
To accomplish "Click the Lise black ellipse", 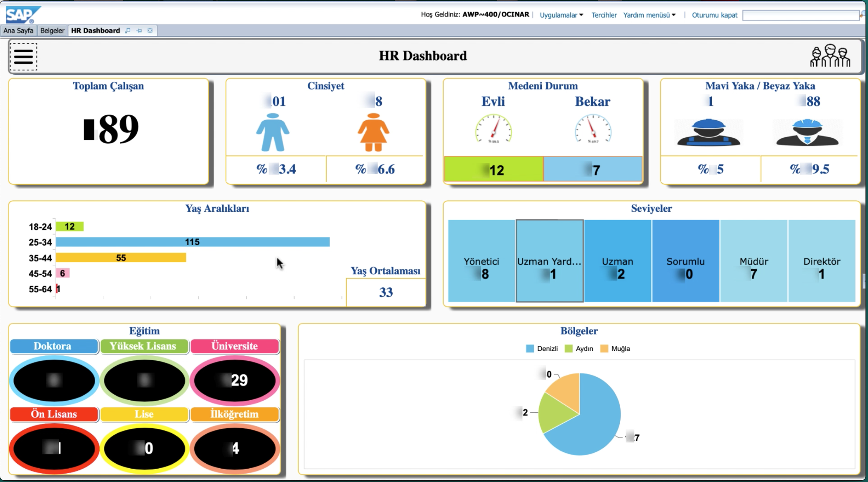I will coord(145,449).
